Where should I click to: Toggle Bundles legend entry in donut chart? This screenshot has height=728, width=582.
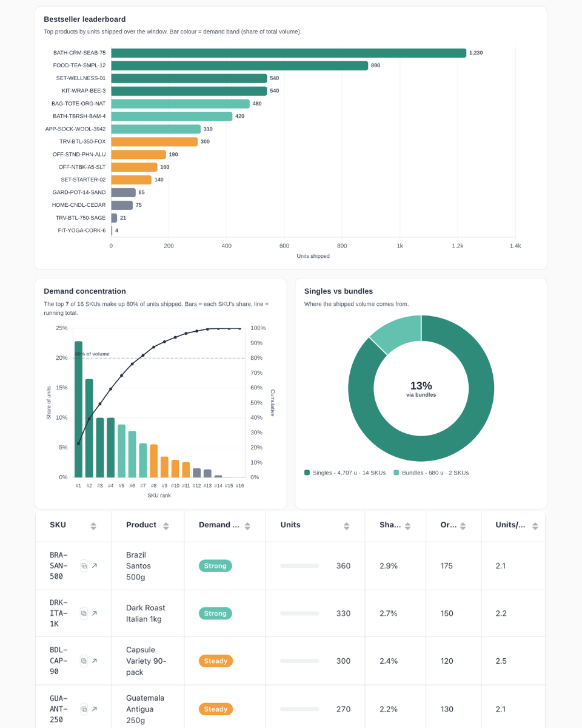pos(431,473)
